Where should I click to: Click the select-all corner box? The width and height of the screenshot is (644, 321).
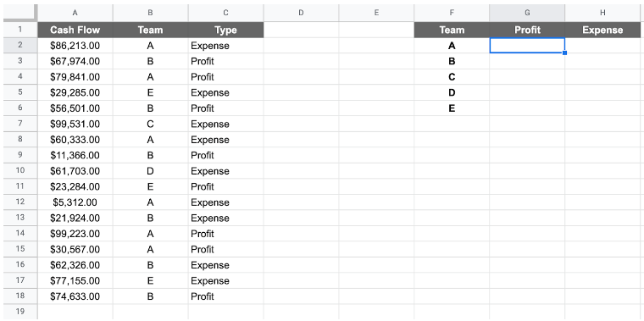click(20, 13)
